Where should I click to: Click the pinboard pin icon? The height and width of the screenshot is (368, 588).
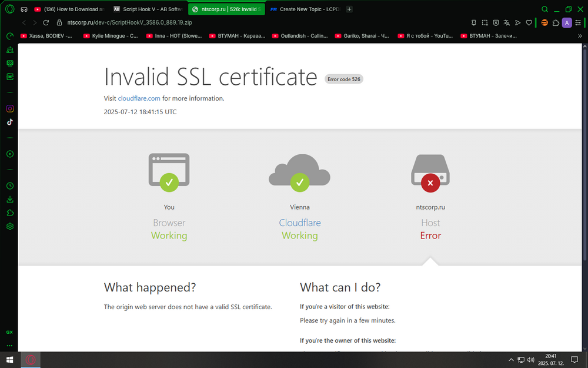click(473, 23)
